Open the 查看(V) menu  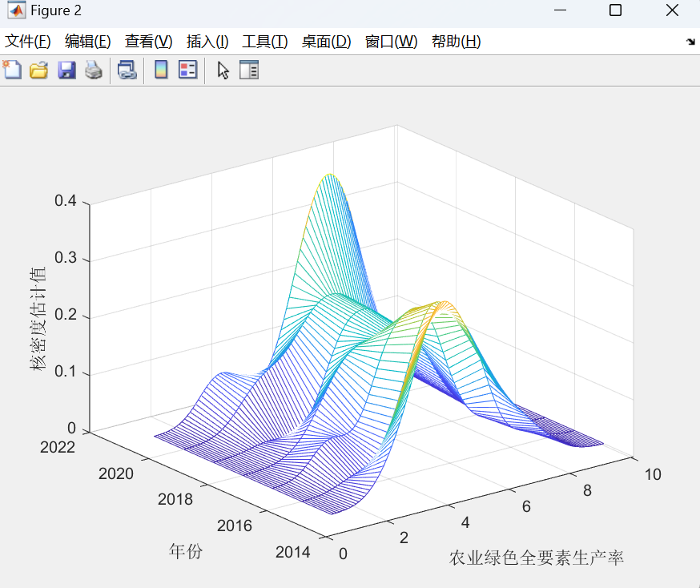[149, 42]
